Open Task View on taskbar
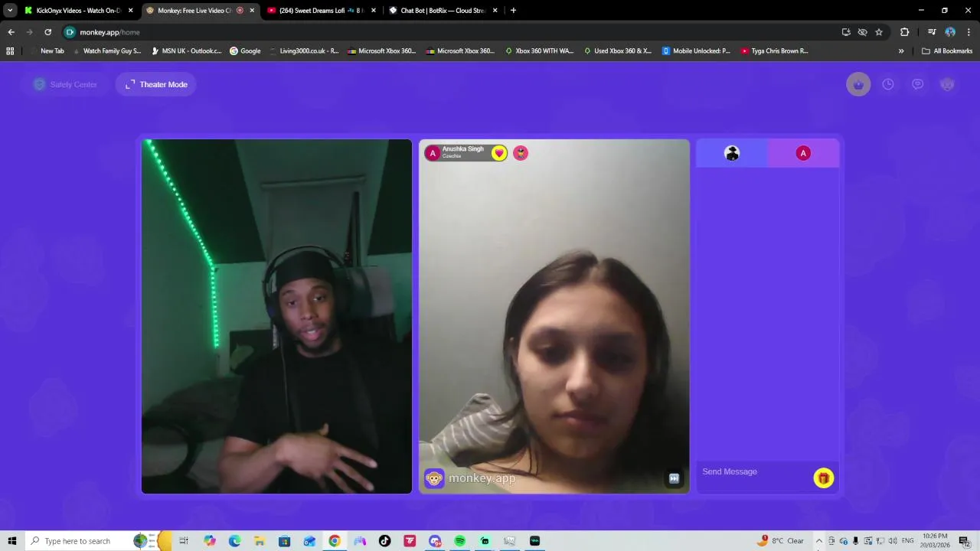The image size is (980, 551). [184, 541]
